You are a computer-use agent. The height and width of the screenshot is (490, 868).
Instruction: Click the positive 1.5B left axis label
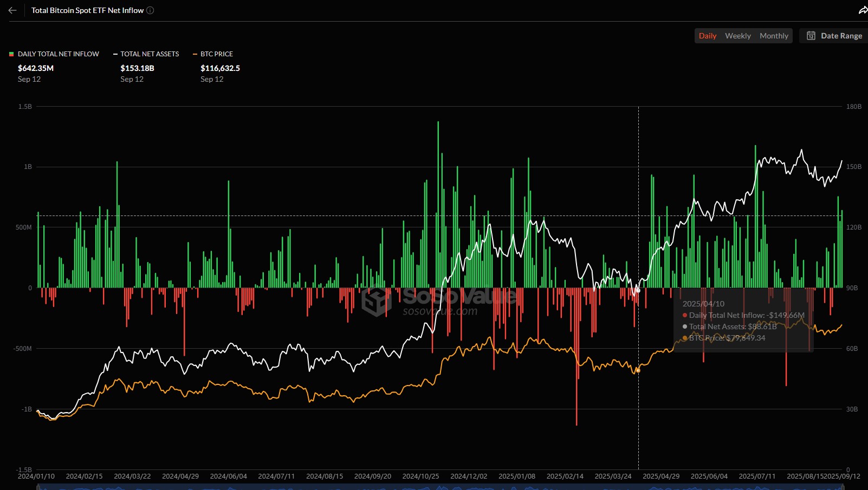tap(25, 107)
